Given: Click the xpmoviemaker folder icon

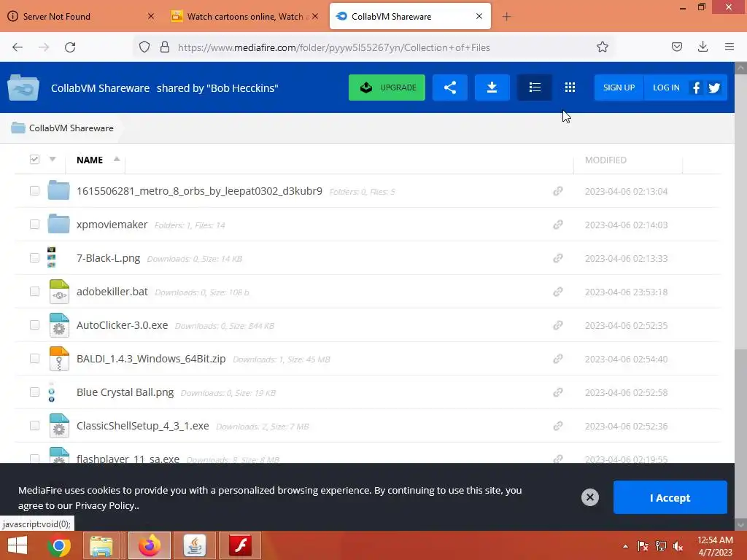Looking at the screenshot, I should (58, 224).
